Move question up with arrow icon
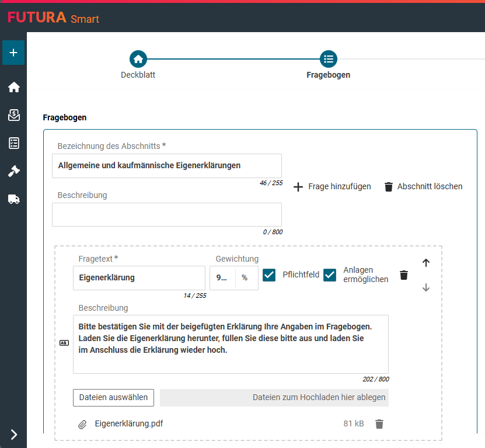The height and width of the screenshot is (448, 485). tap(425, 263)
